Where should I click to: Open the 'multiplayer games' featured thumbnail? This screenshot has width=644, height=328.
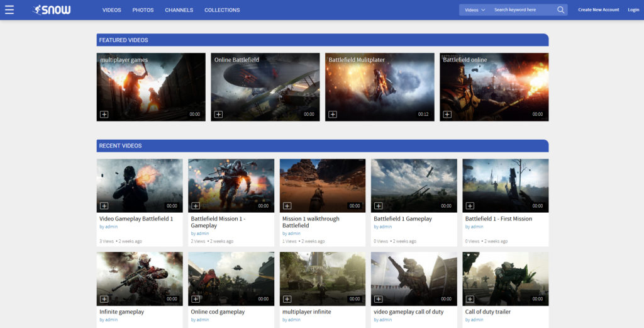point(151,87)
